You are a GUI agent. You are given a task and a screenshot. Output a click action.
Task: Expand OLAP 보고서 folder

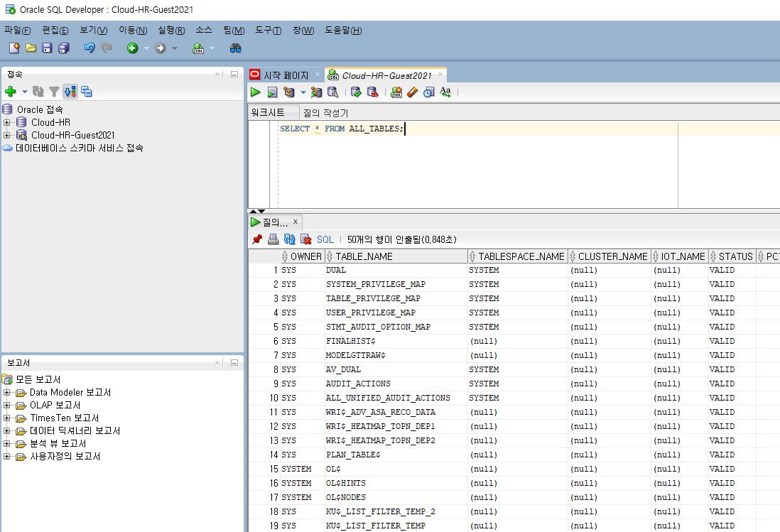[x=7, y=405]
